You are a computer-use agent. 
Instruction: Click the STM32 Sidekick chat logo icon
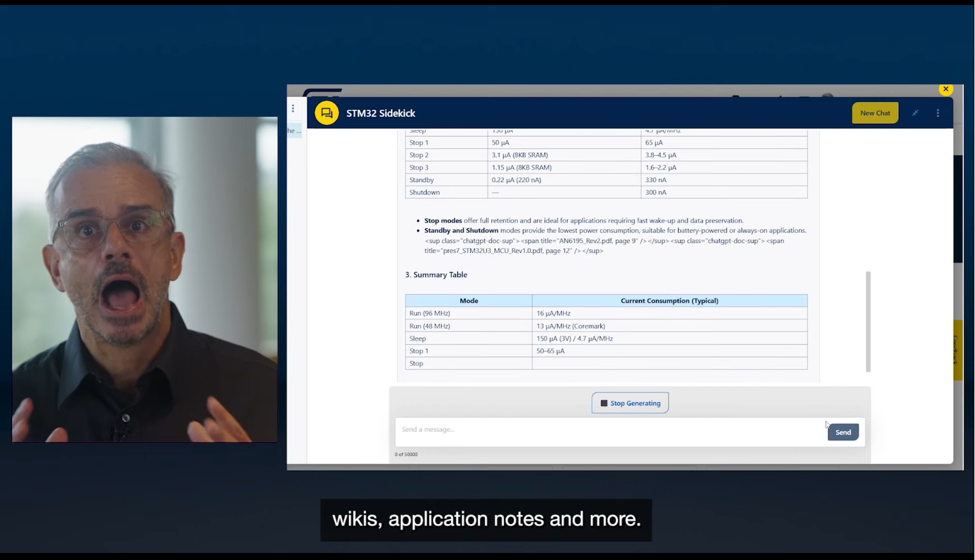326,113
